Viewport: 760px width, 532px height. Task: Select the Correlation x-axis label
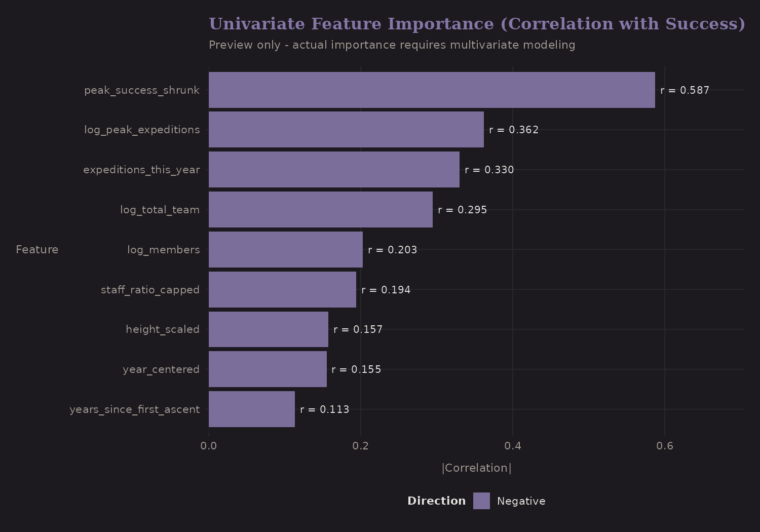[x=476, y=468]
